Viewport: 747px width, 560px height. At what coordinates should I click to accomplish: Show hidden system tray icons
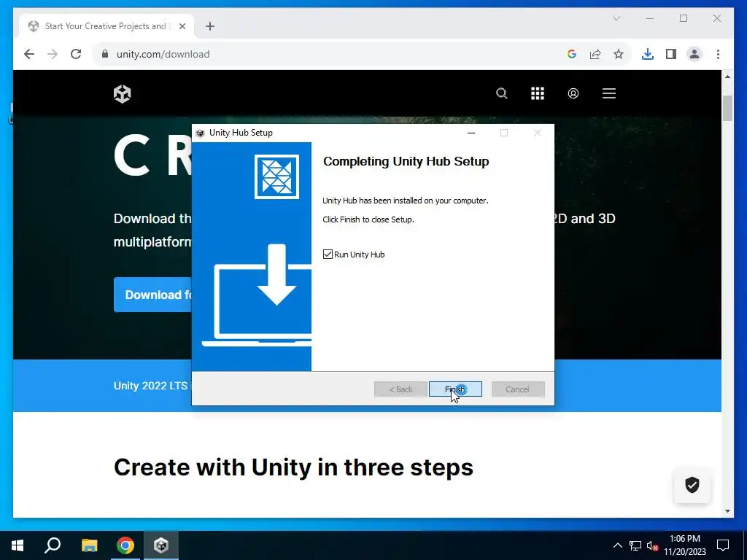[x=617, y=545]
